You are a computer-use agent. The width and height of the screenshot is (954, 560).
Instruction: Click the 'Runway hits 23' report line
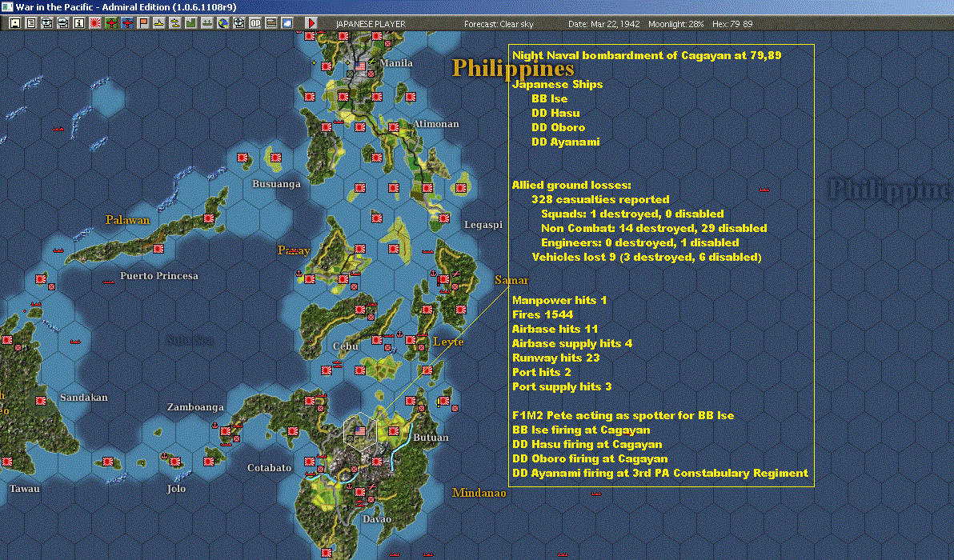(x=556, y=358)
